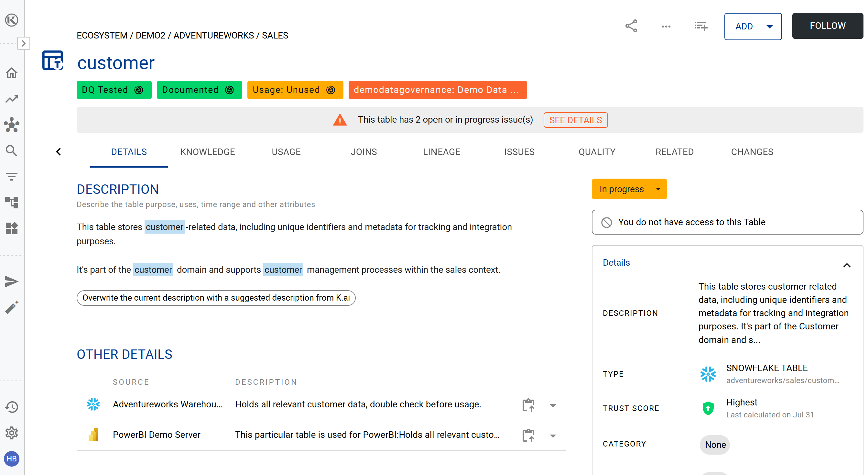Open the search magnifier in sidebar

click(12, 151)
